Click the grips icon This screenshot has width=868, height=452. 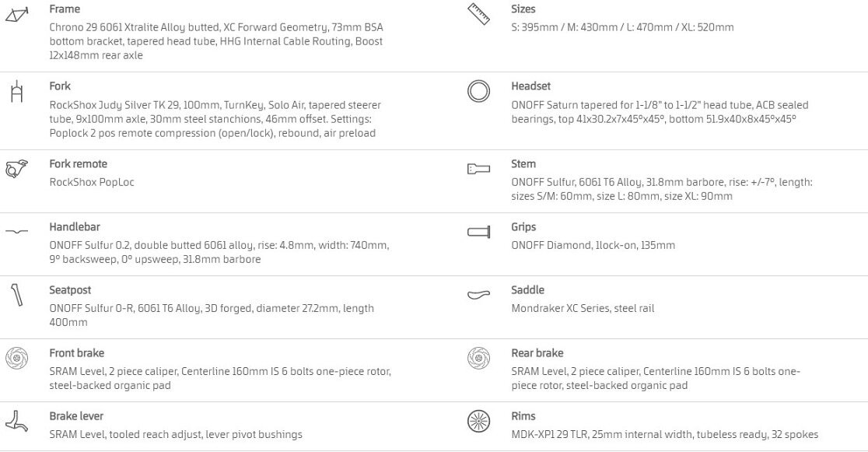click(x=478, y=232)
